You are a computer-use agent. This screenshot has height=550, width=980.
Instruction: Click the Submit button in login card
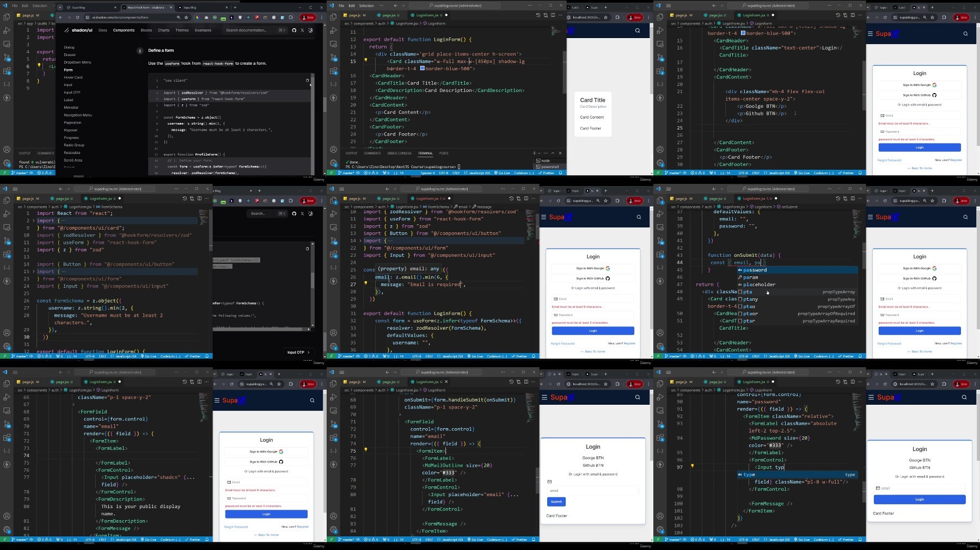click(x=556, y=502)
